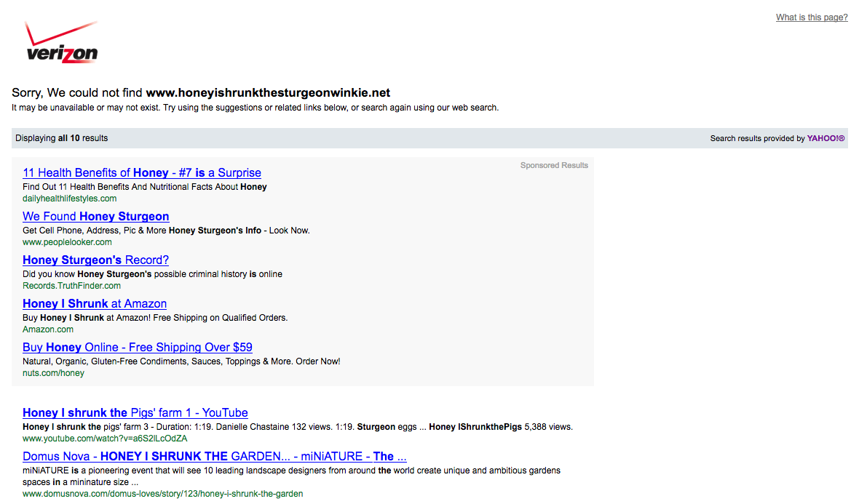Click 'Get Cell Phone, Address, Pic & More' description
The width and height of the screenshot is (859, 504).
coord(166,231)
